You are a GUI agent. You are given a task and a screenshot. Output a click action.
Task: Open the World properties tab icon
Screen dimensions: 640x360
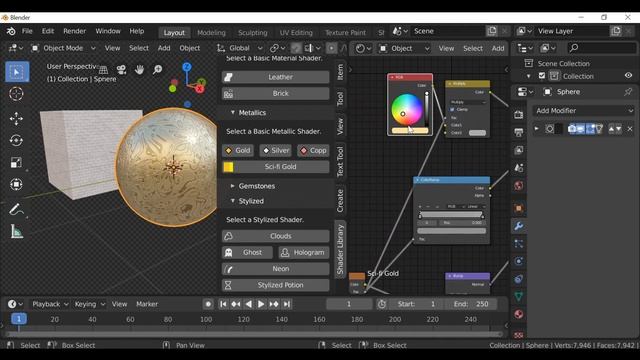point(518,186)
